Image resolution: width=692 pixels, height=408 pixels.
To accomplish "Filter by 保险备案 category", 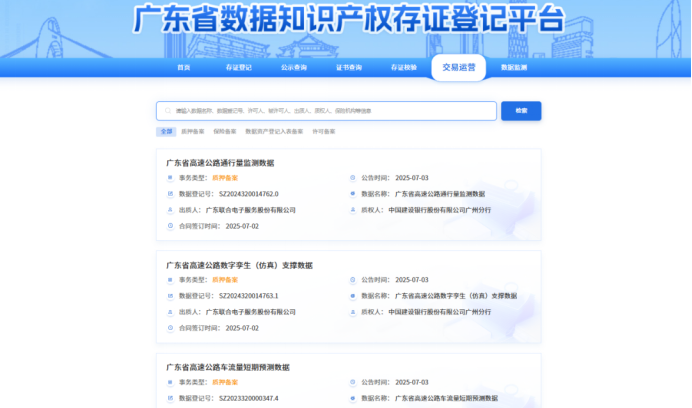I will click(224, 131).
